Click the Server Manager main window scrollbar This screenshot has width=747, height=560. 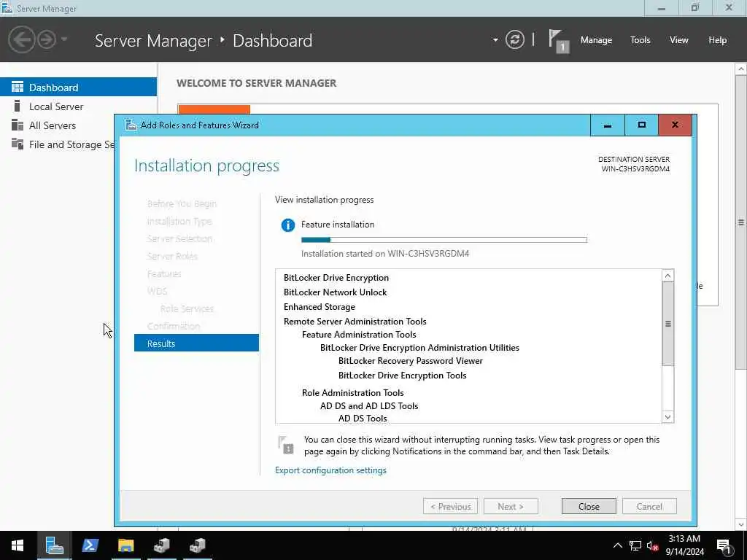[741, 223]
